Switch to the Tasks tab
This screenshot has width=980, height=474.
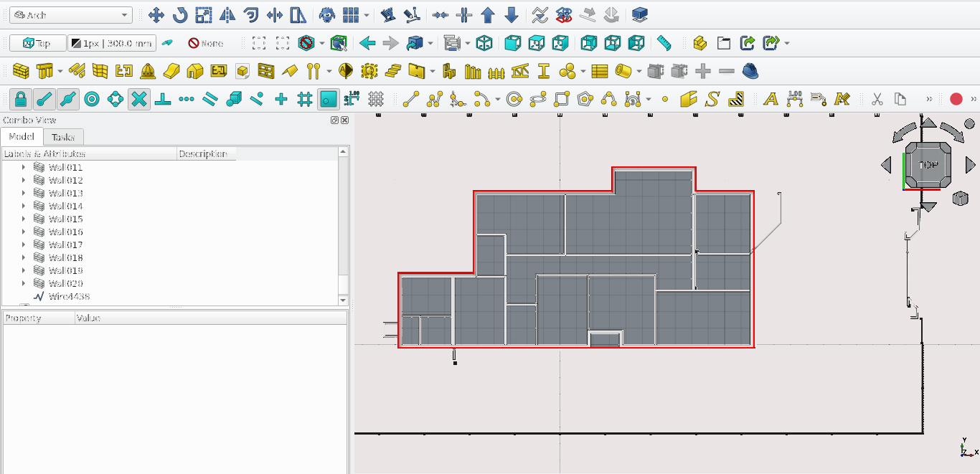[x=63, y=137]
